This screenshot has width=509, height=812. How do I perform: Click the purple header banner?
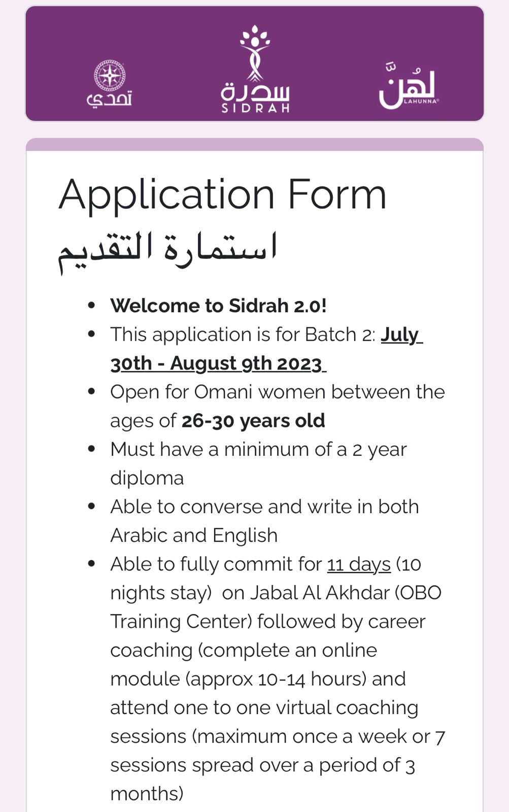[x=255, y=63]
